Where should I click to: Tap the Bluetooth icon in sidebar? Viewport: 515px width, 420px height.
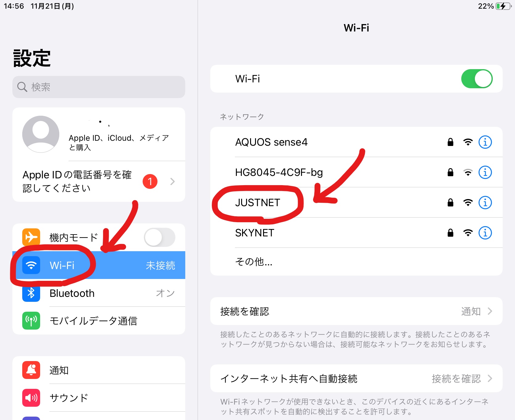coord(31,293)
